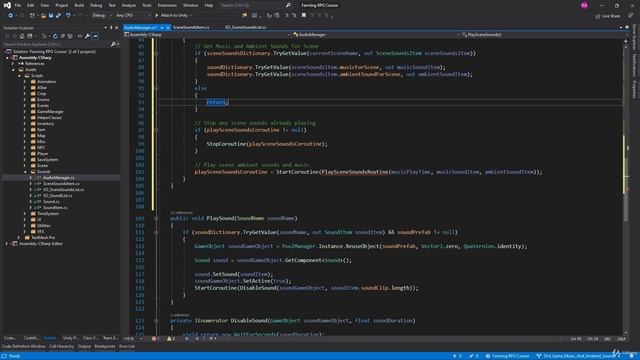Open the Debug menu
Viewport: 640px width, 360px height.
coord(96,5)
